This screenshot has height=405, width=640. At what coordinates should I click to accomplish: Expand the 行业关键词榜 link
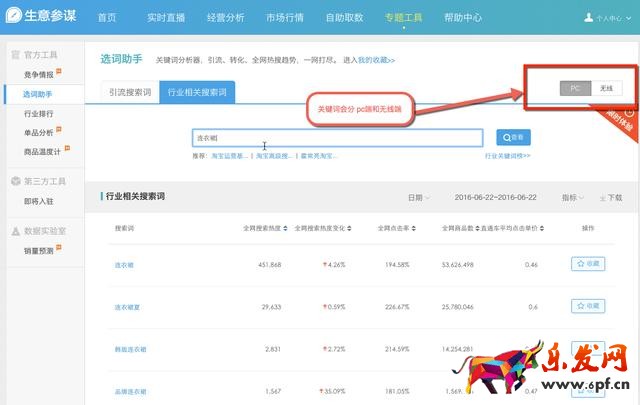point(507,156)
